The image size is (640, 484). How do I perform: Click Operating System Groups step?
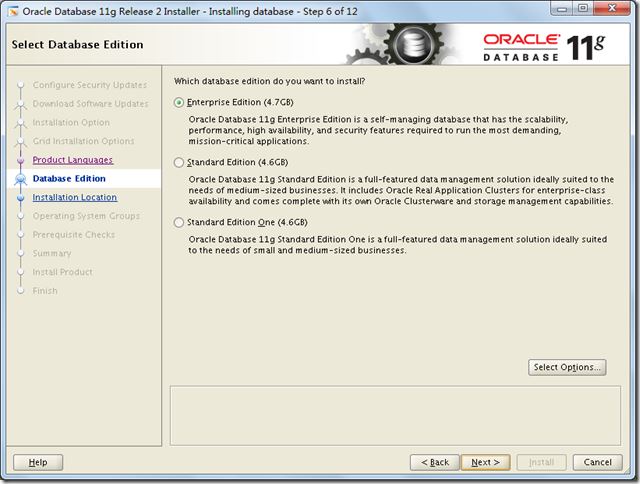86,216
